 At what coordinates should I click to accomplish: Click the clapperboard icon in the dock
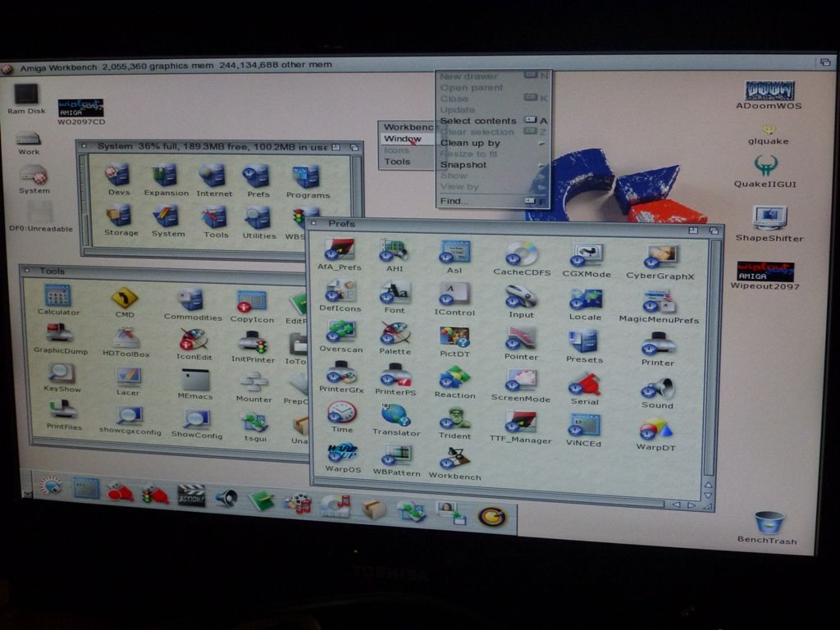[x=191, y=495]
